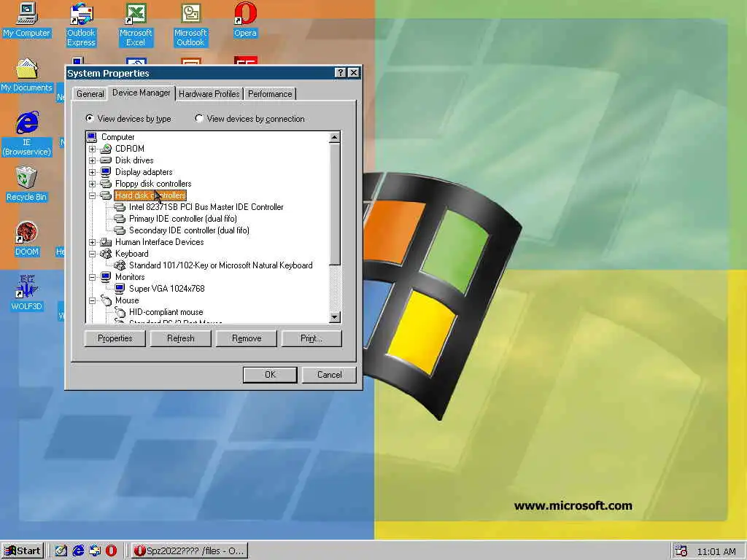Click the 11:01 AM system clock
The width and height of the screenshot is (747, 560).
[716, 551]
